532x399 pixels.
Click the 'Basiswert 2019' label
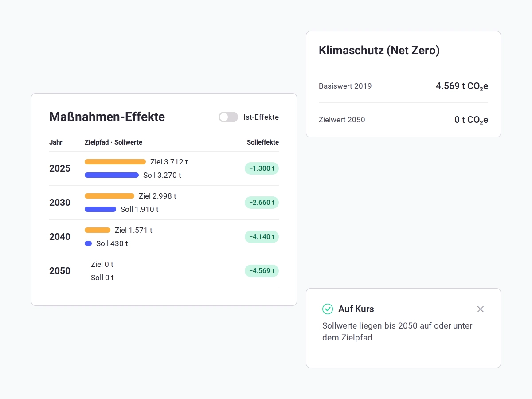(x=345, y=86)
